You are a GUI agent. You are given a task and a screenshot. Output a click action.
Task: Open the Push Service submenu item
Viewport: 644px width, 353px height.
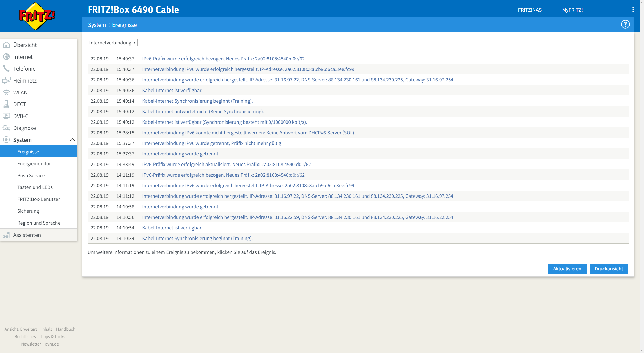[x=31, y=175]
